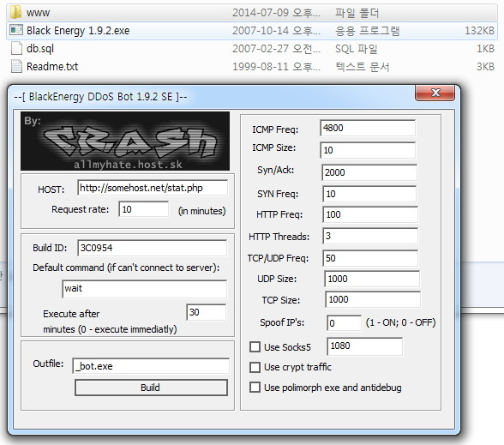Tick Use polimorph exe and antidebug
The height and width of the screenshot is (445, 504).
tap(255, 388)
